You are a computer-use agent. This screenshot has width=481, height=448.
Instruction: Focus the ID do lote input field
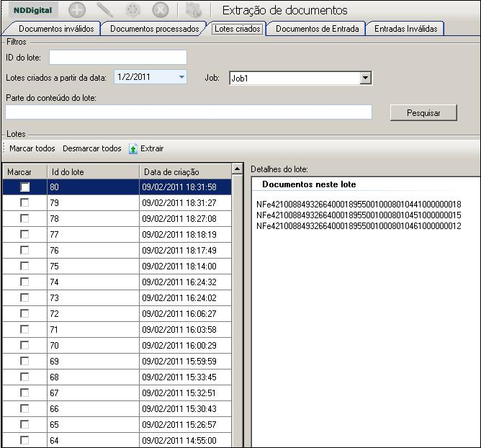coord(117,58)
